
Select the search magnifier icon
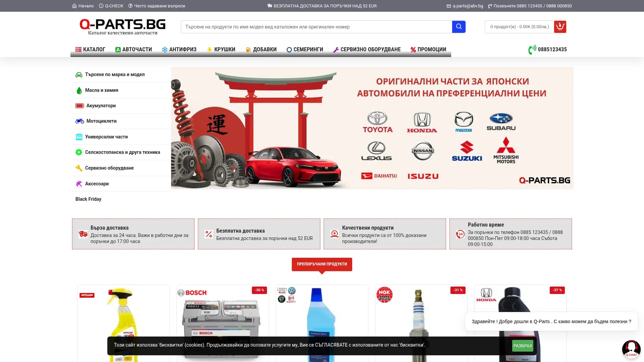459,26
